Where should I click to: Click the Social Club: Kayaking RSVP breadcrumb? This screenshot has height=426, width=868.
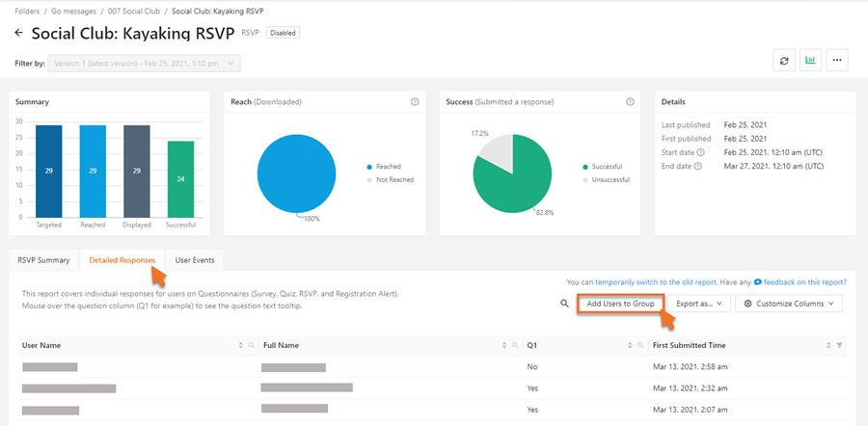tap(218, 11)
